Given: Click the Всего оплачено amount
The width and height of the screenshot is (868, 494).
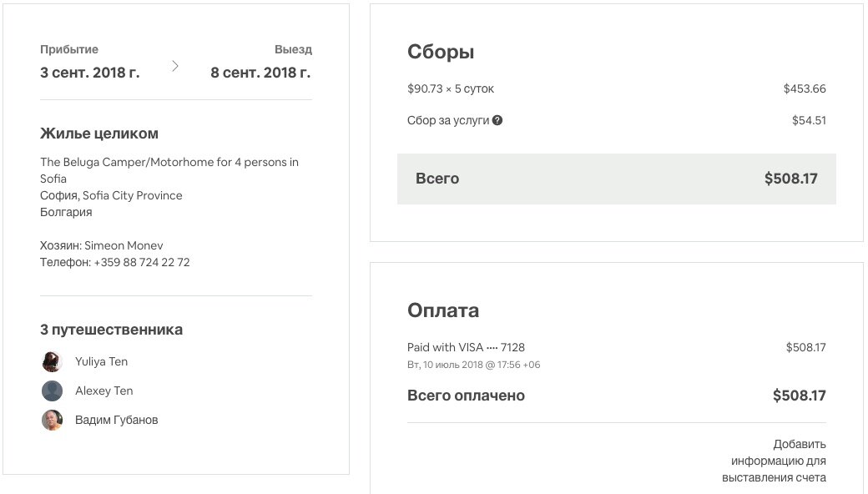Looking at the screenshot, I should point(799,396).
